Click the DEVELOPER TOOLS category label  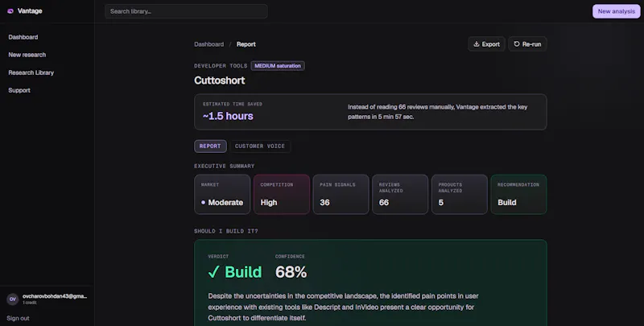221,66
